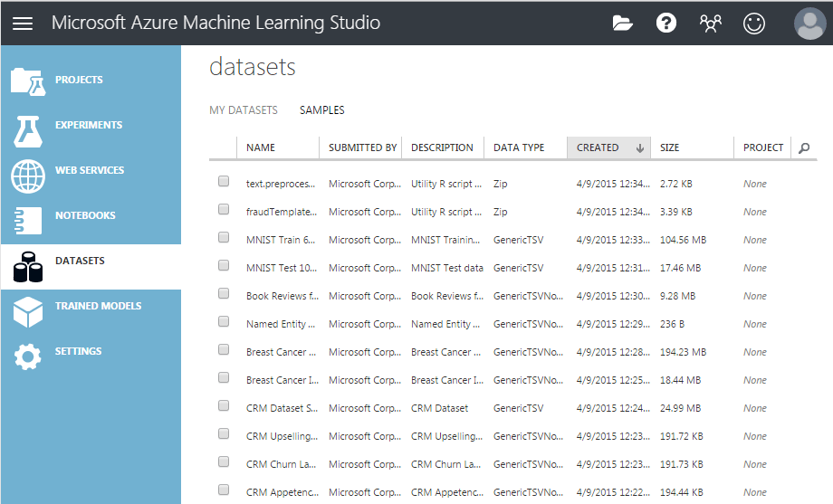Switch to SAMPLES tab
The image size is (833, 504).
(x=322, y=109)
